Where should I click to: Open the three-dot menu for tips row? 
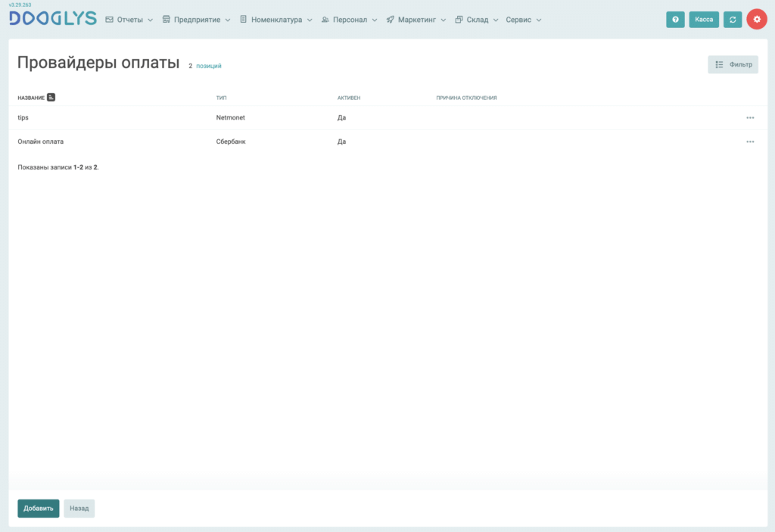(750, 117)
